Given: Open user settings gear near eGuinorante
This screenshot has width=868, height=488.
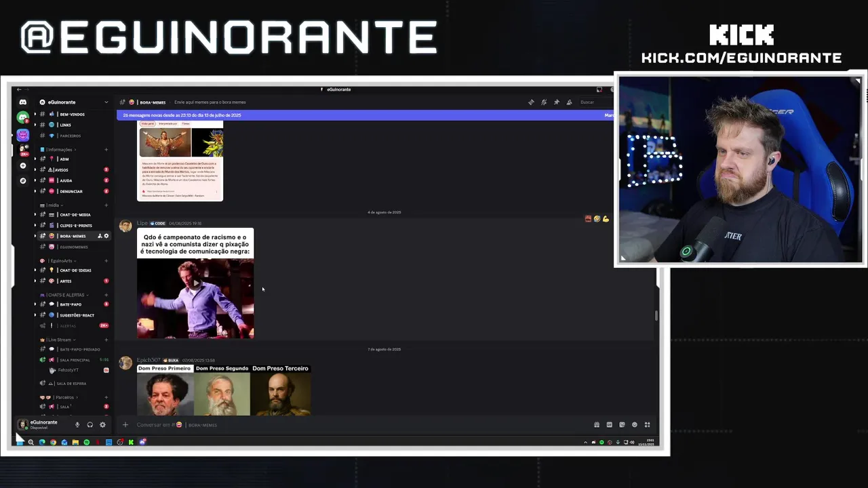Looking at the screenshot, I should coord(102,425).
